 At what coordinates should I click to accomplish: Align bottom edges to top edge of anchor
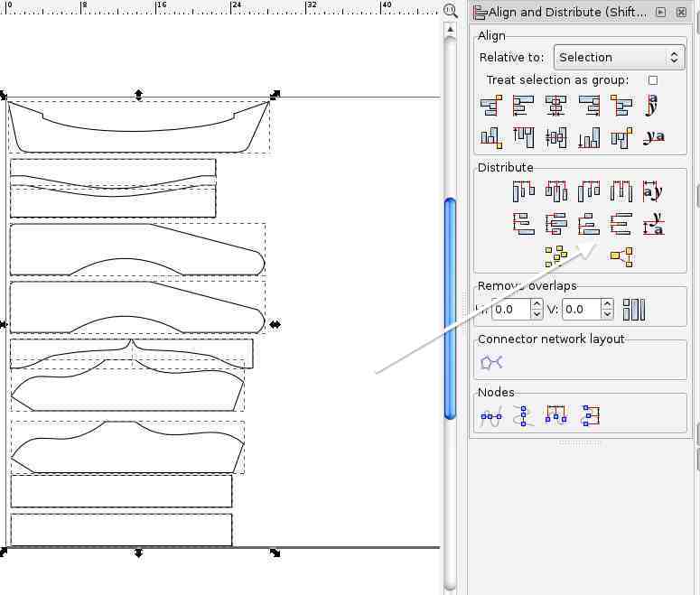(491, 137)
